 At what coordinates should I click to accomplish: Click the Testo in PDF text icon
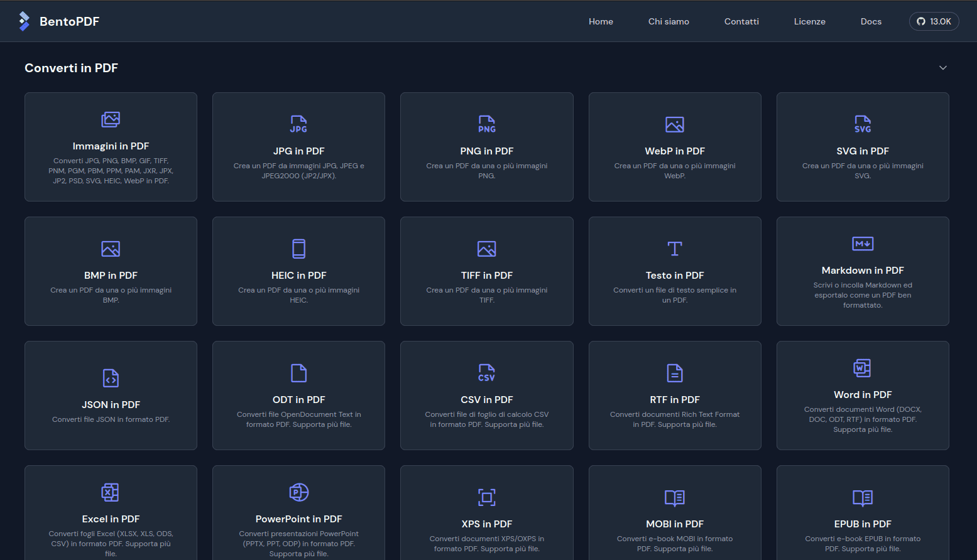pos(674,249)
